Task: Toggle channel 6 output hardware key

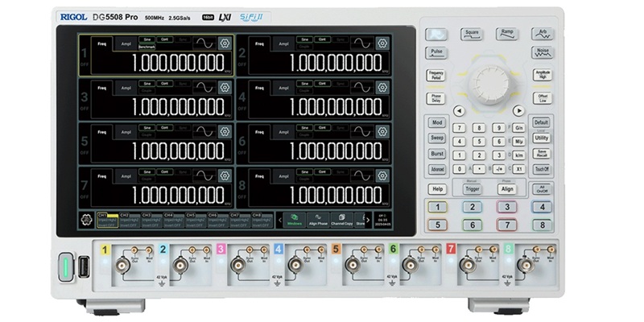Action: (x=473, y=225)
